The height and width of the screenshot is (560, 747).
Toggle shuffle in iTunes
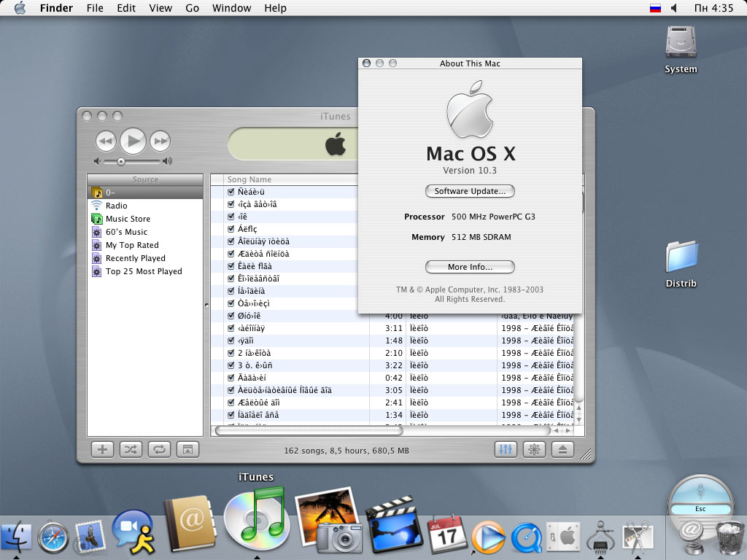click(x=131, y=449)
